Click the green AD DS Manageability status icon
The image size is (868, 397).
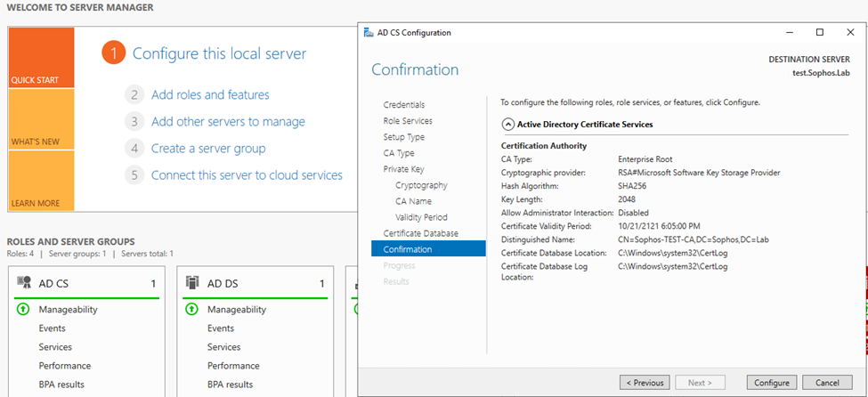191,310
